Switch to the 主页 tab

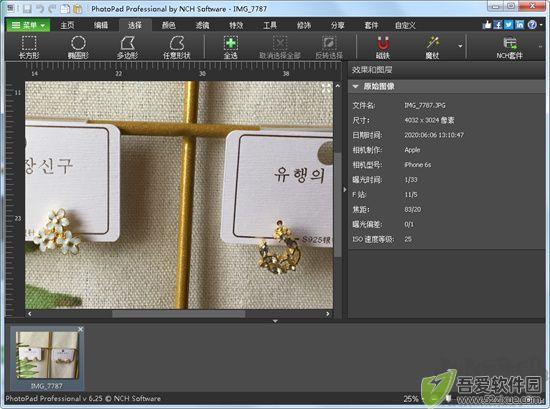(x=67, y=25)
